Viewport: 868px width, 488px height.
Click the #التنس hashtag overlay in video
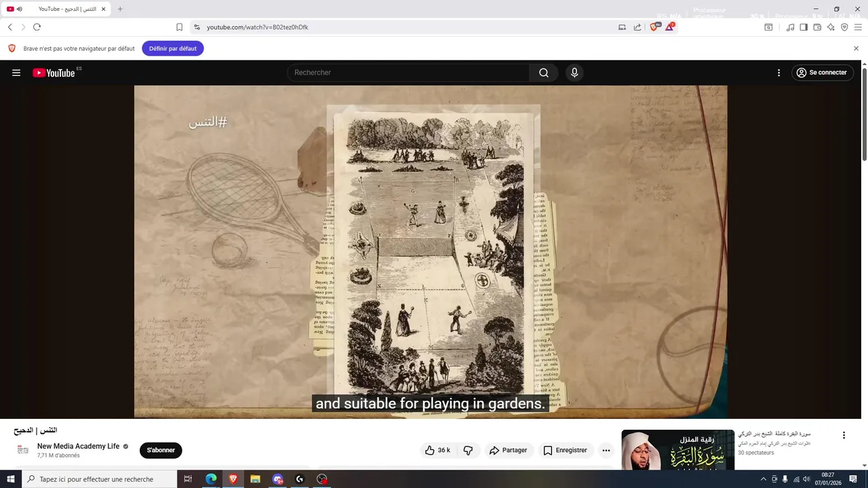(x=208, y=122)
